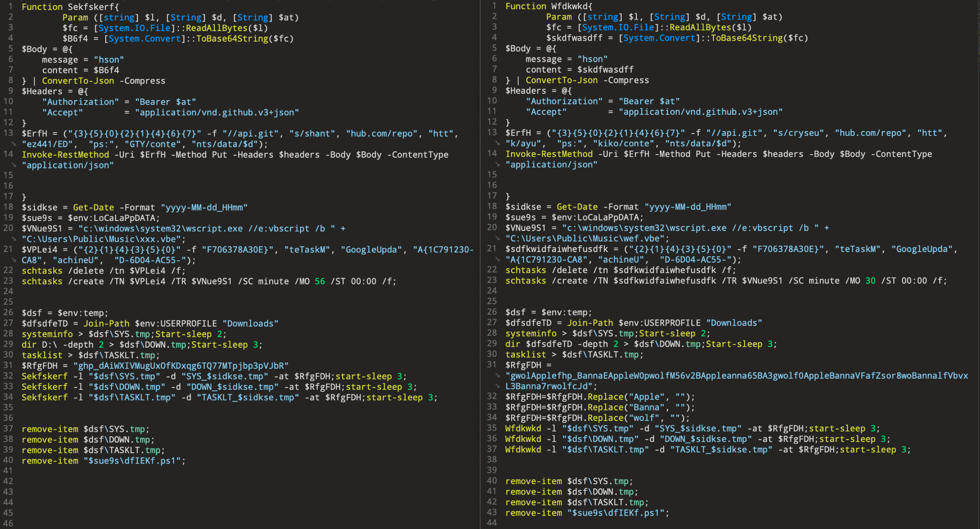Click 'ToBase64String' in left pane

coord(232,38)
